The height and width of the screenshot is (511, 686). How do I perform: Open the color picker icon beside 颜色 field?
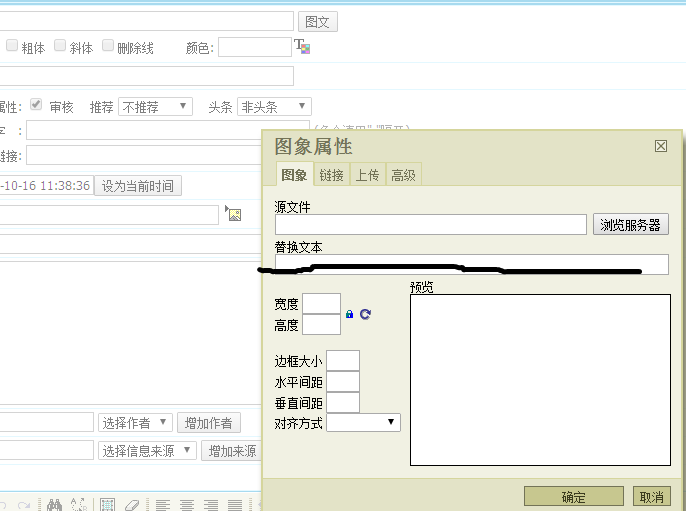[302, 47]
